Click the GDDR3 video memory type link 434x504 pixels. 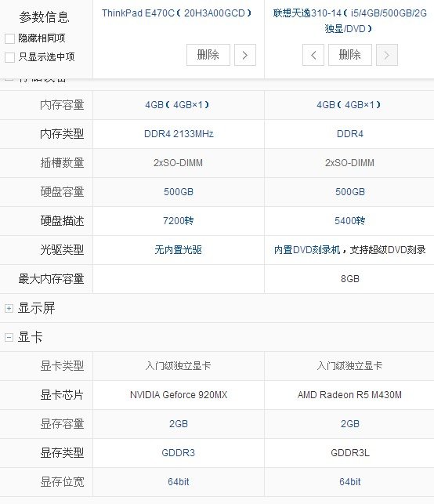click(179, 453)
